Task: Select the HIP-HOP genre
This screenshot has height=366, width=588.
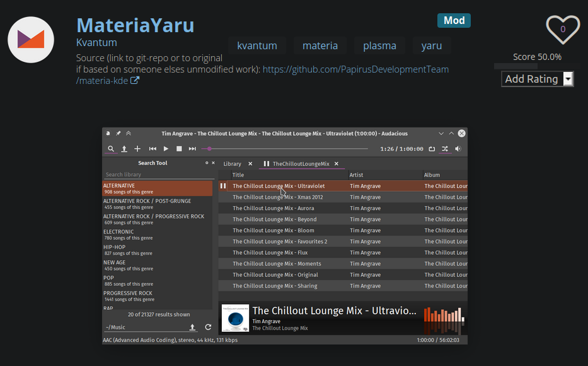Action: point(157,250)
